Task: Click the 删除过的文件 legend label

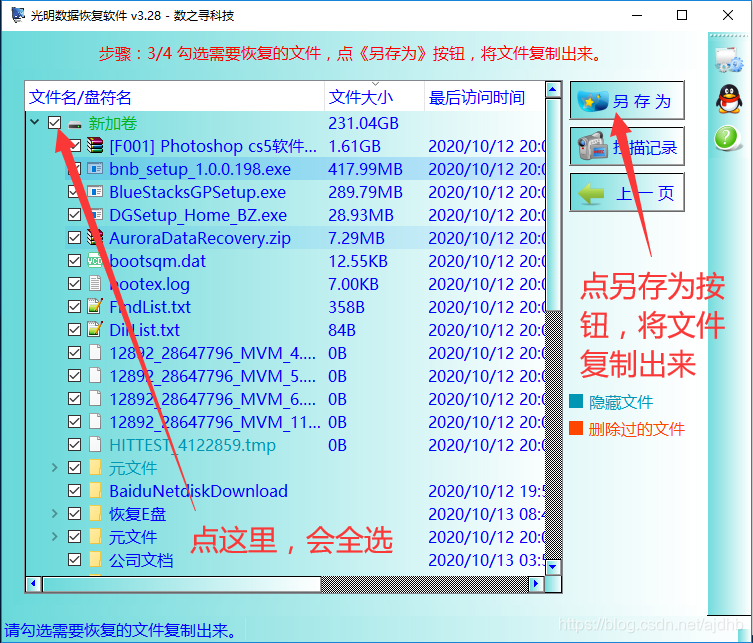Action: click(x=636, y=428)
